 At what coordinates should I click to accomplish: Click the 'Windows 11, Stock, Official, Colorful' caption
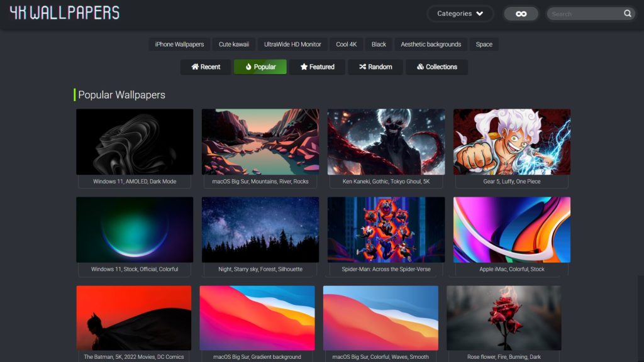(135, 269)
